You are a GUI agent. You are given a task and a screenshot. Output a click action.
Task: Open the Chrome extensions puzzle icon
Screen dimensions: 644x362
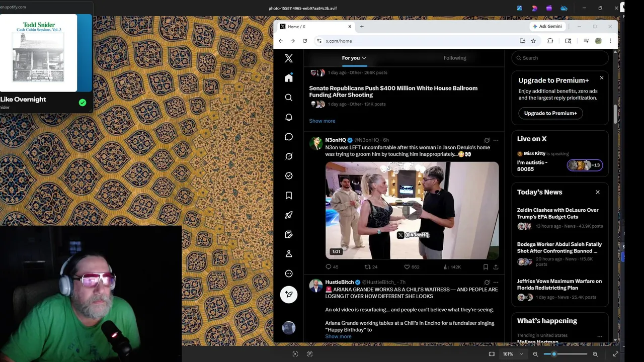[x=550, y=41]
